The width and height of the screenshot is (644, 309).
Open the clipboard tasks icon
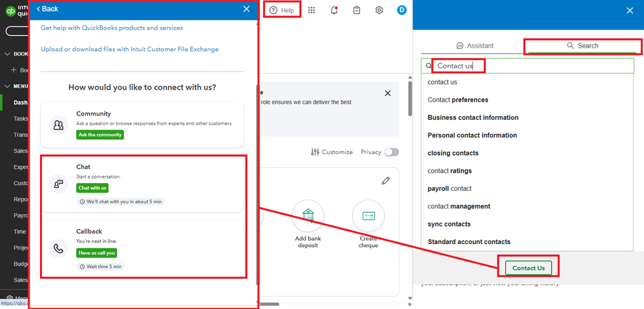click(x=357, y=11)
